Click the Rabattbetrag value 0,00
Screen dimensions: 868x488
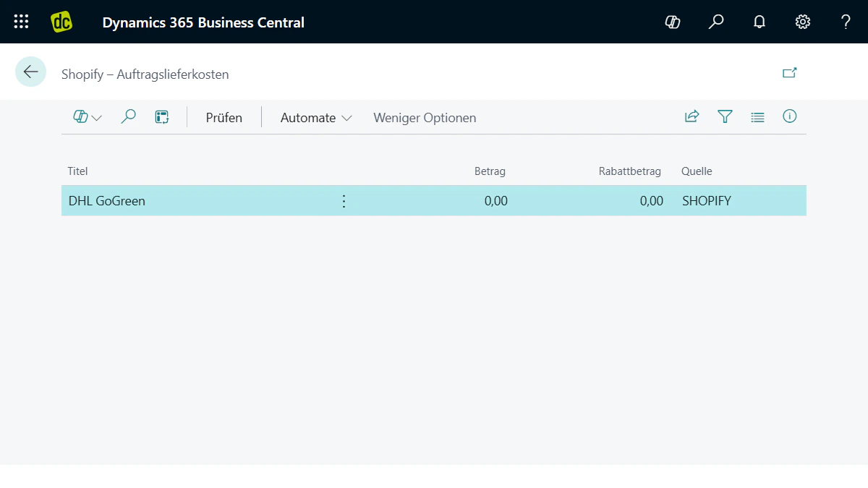pos(651,201)
